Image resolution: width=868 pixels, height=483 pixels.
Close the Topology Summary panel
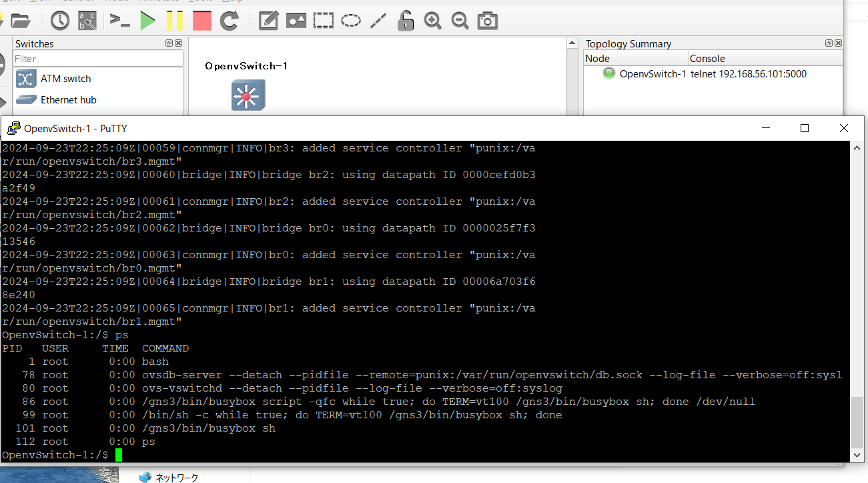[x=838, y=43]
